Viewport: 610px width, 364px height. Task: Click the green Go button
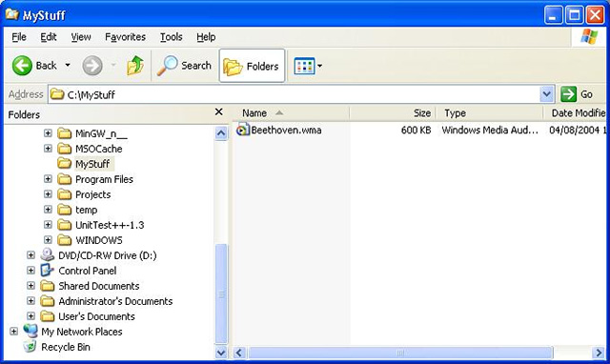(577, 94)
